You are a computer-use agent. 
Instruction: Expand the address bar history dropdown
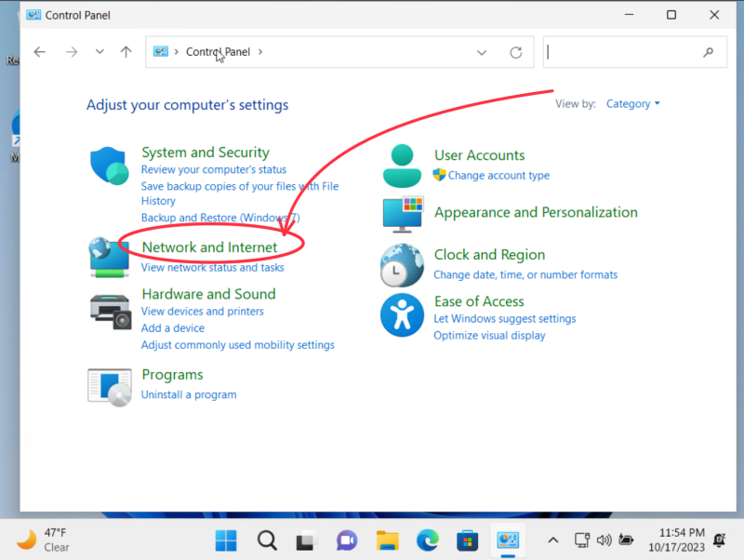tap(482, 52)
